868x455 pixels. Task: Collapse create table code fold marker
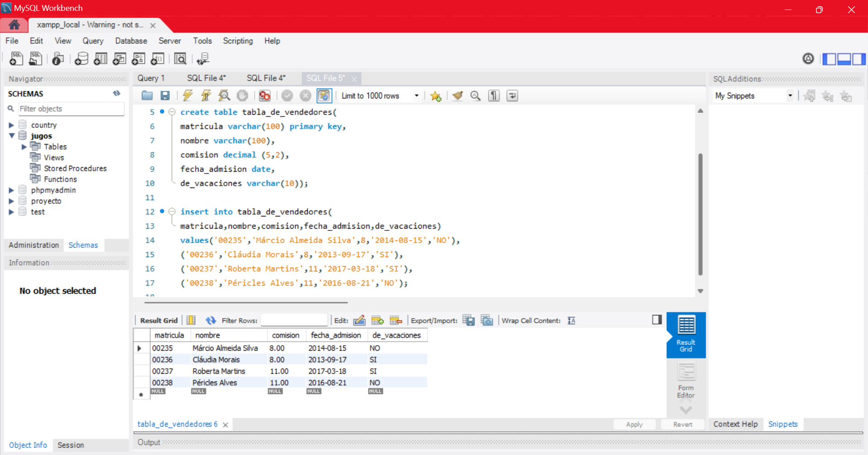(x=172, y=112)
